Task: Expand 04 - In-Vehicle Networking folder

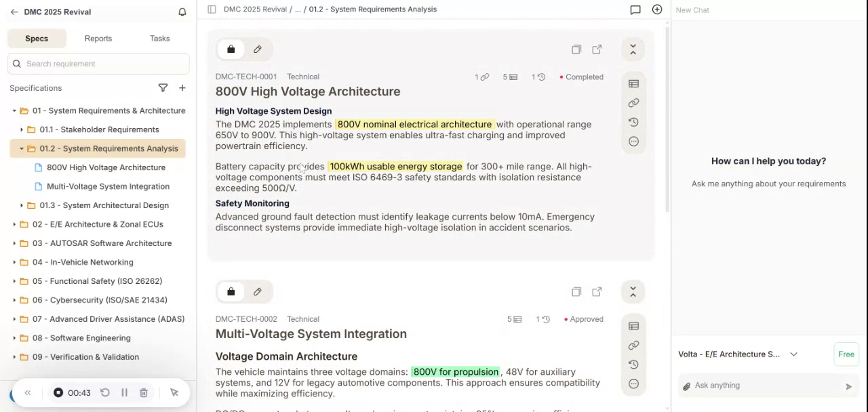Action: pyautogui.click(x=14, y=262)
